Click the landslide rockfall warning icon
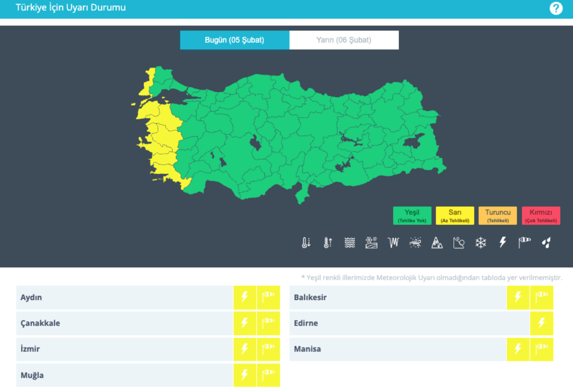 pyautogui.click(x=459, y=242)
